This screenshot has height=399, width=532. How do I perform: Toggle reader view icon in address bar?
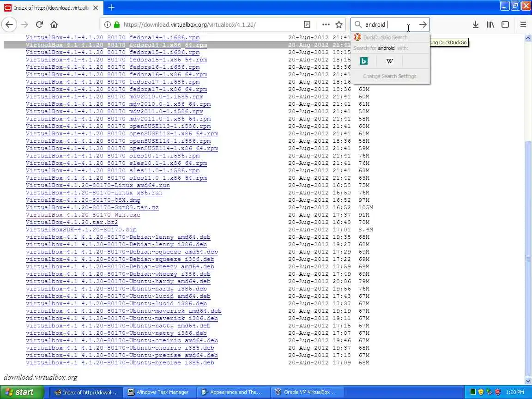tap(307, 24)
